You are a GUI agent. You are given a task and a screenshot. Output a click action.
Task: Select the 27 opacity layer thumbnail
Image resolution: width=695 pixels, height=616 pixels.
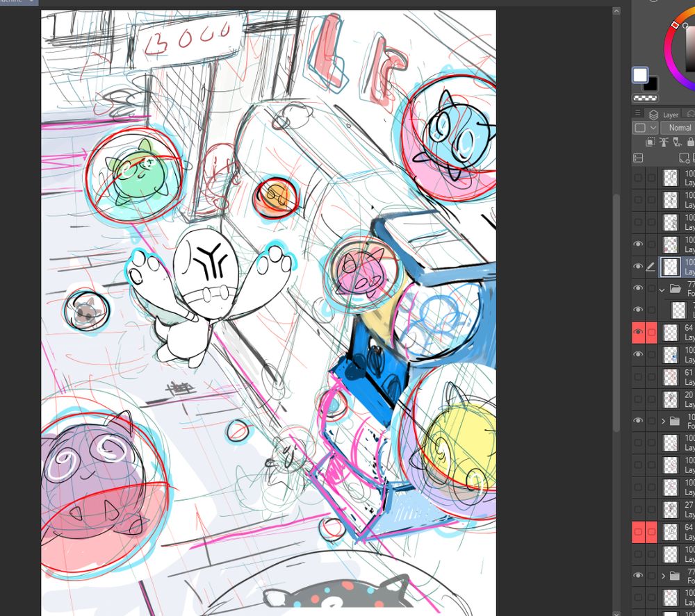(x=671, y=509)
